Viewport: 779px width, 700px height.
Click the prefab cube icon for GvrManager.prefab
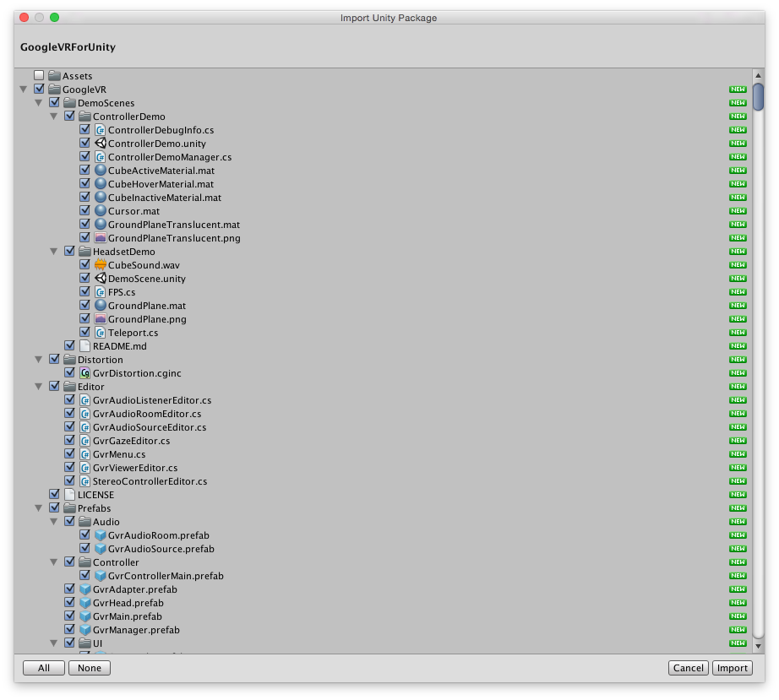click(85, 630)
